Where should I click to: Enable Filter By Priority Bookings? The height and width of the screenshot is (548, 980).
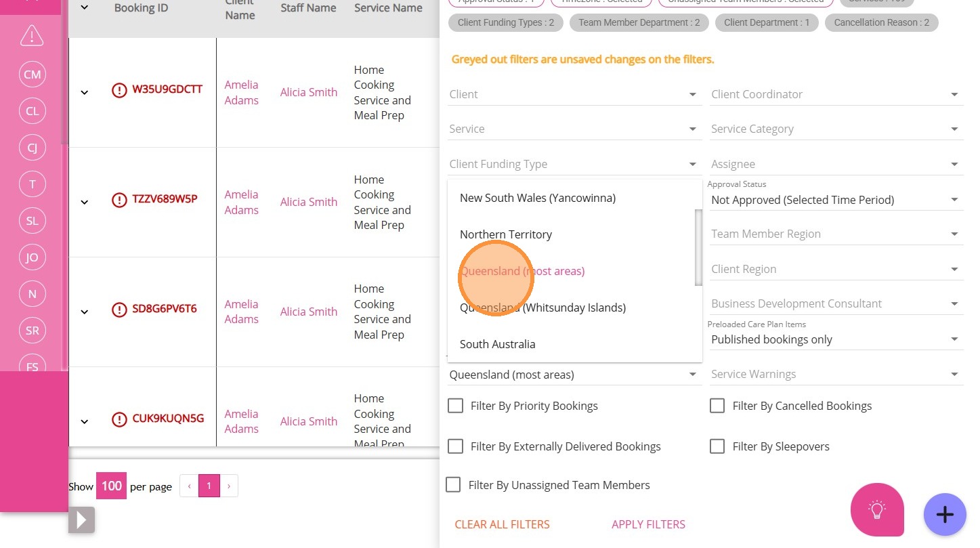[456, 406]
